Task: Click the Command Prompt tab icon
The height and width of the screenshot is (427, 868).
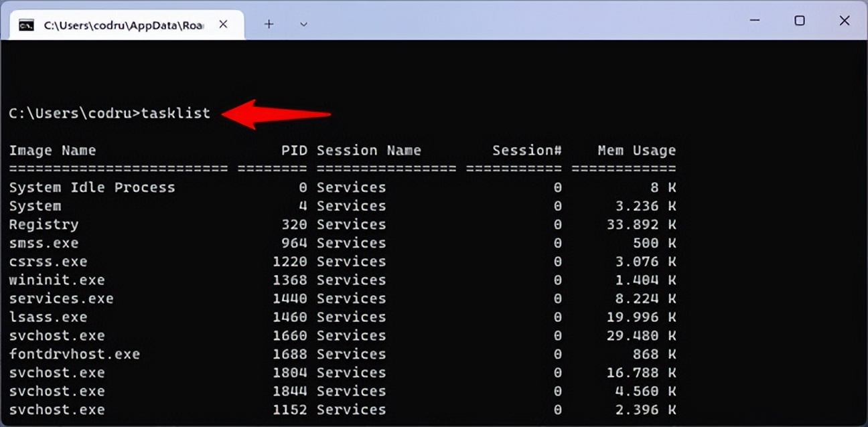Action: click(x=27, y=25)
